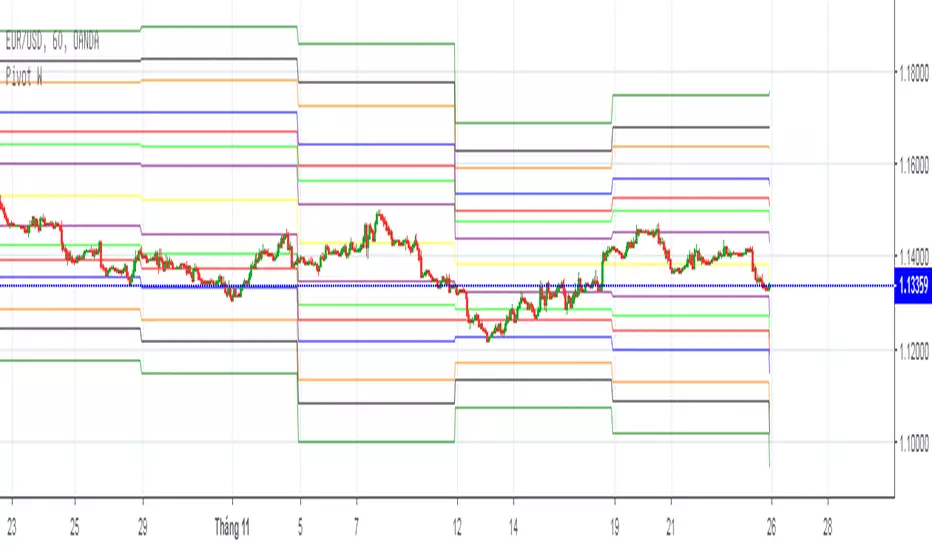Viewport: 932px width, 550px height.
Task: Click the date 7 on time axis
Action: (356, 527)
